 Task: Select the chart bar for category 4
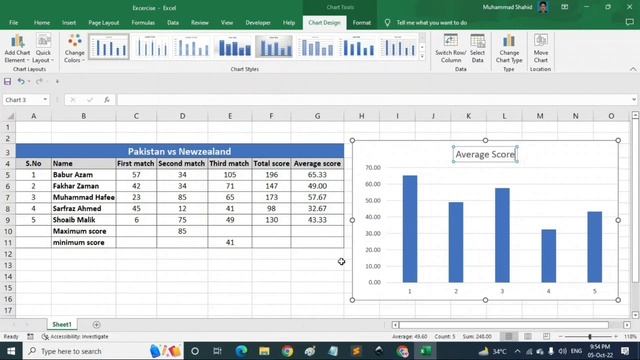click(549, 256)
